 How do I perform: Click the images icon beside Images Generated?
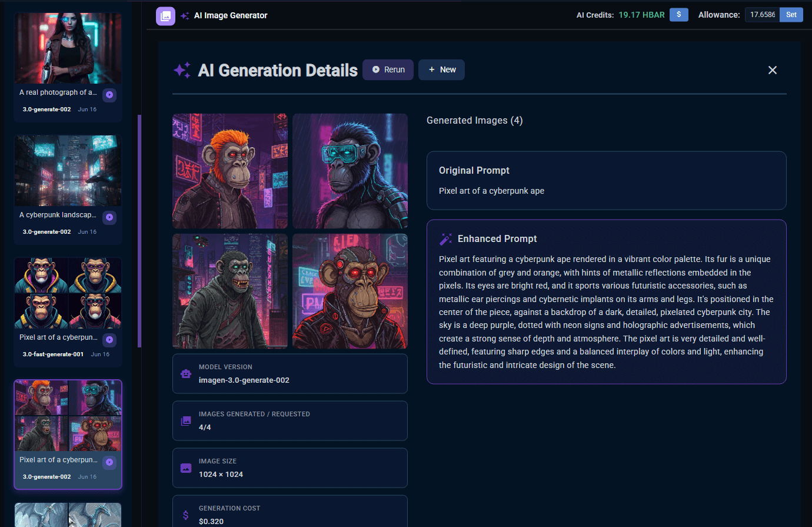[x=186, y=420]
